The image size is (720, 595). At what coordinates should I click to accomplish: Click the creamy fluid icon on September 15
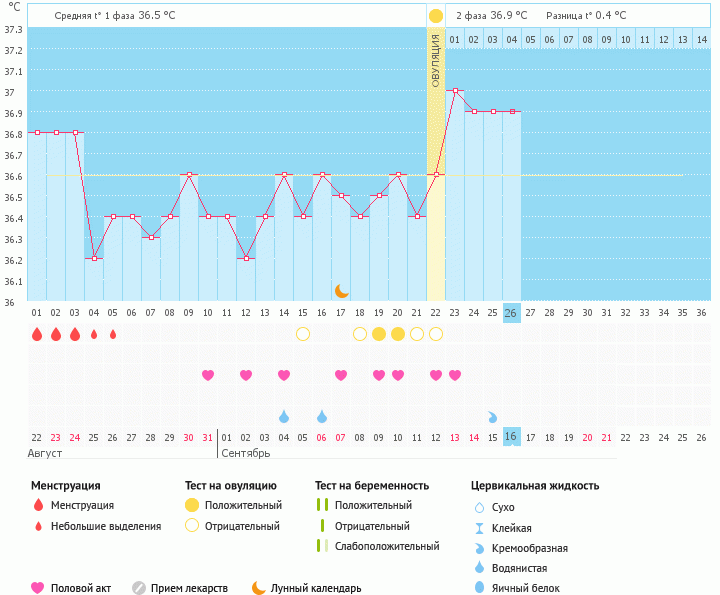[x=493, y=416]
